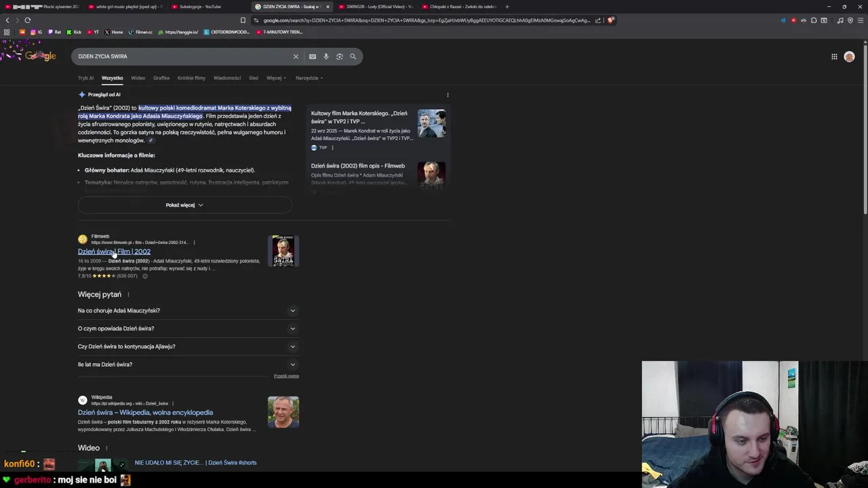Open the 7-MINUTOWY TREN bookmark

coord(279,32)
